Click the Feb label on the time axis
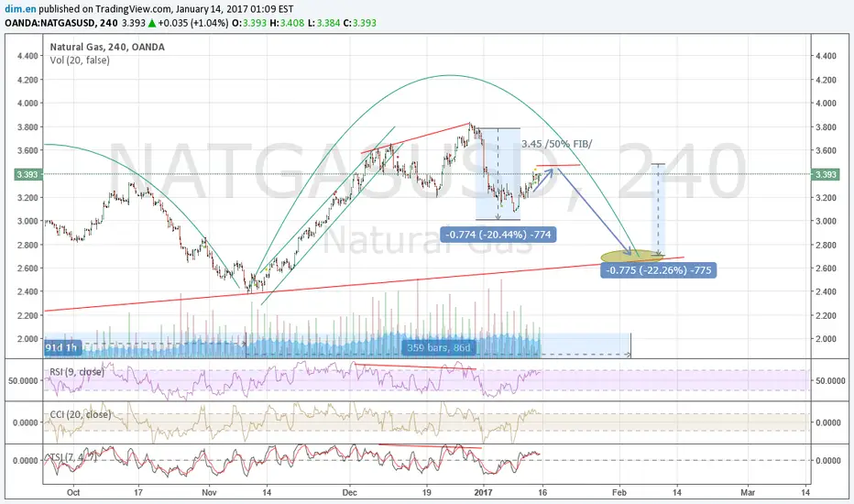Image resolution: width=854 pixels, height=504 pixels. coord(619,493)
